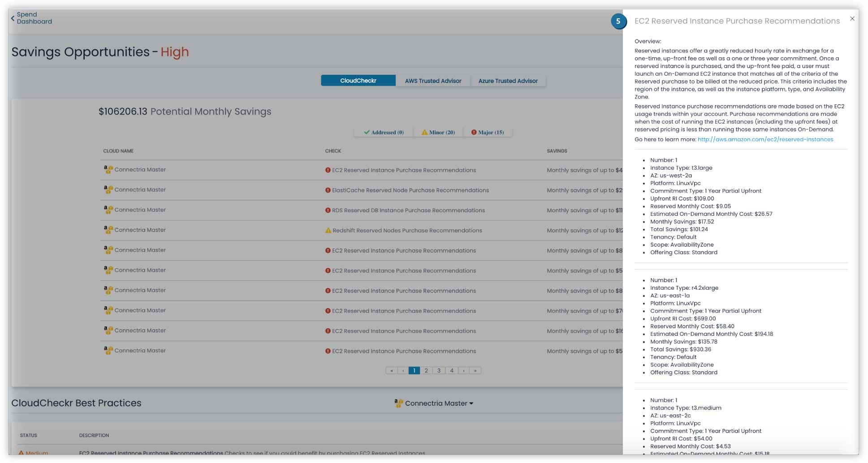Click the savings text in the RDS row
The height and width of the screenshot is (463, 868).
[584, 210]
